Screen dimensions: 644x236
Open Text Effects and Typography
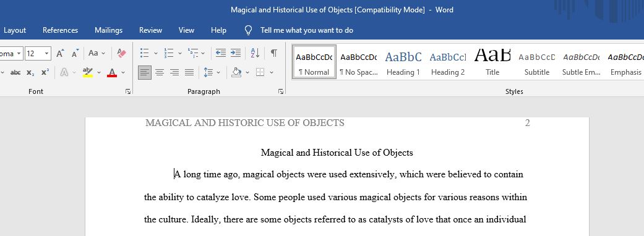click(64, 73)
